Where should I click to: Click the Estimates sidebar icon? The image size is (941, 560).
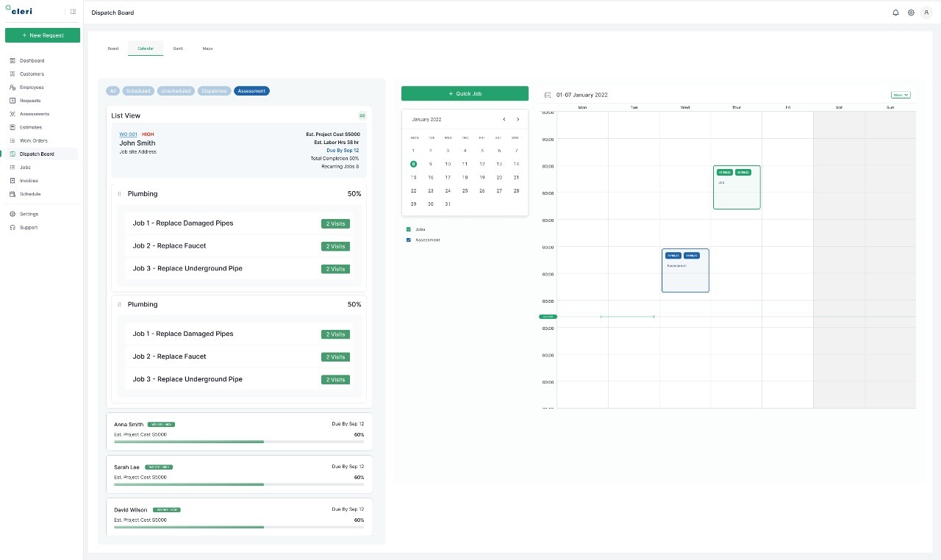click(x=12, y=127)
